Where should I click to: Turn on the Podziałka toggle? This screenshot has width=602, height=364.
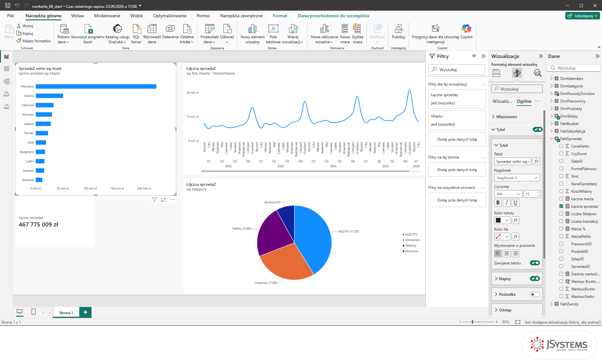coord(535,294)
